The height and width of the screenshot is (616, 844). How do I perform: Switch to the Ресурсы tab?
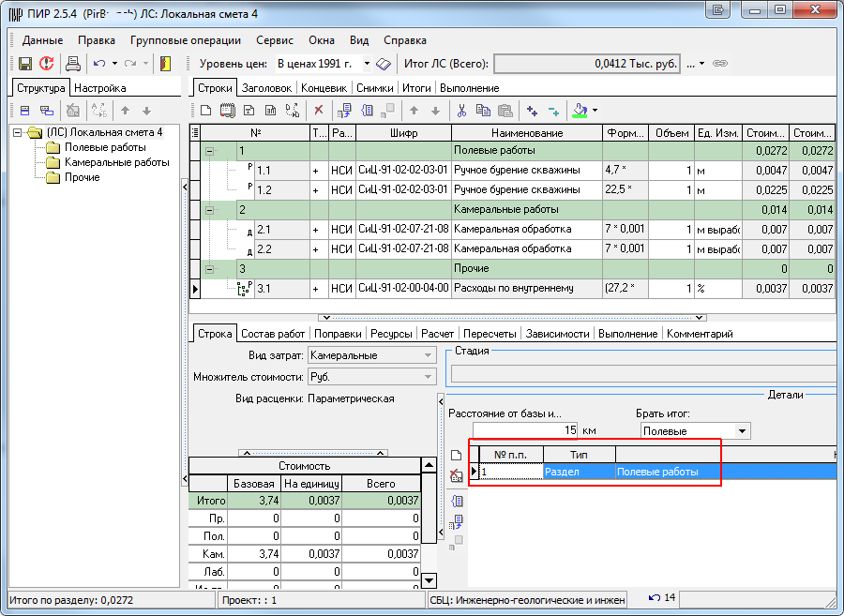[x=391, y=333]
